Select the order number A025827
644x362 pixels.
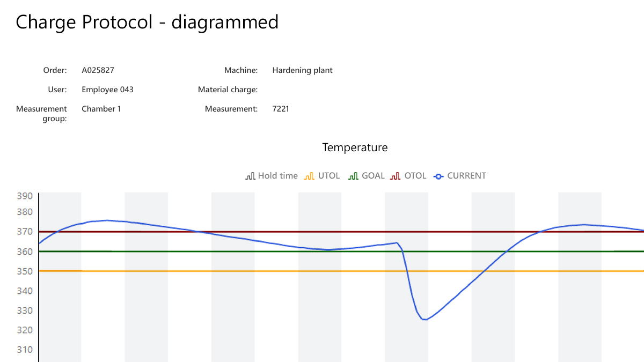(98, 70)
